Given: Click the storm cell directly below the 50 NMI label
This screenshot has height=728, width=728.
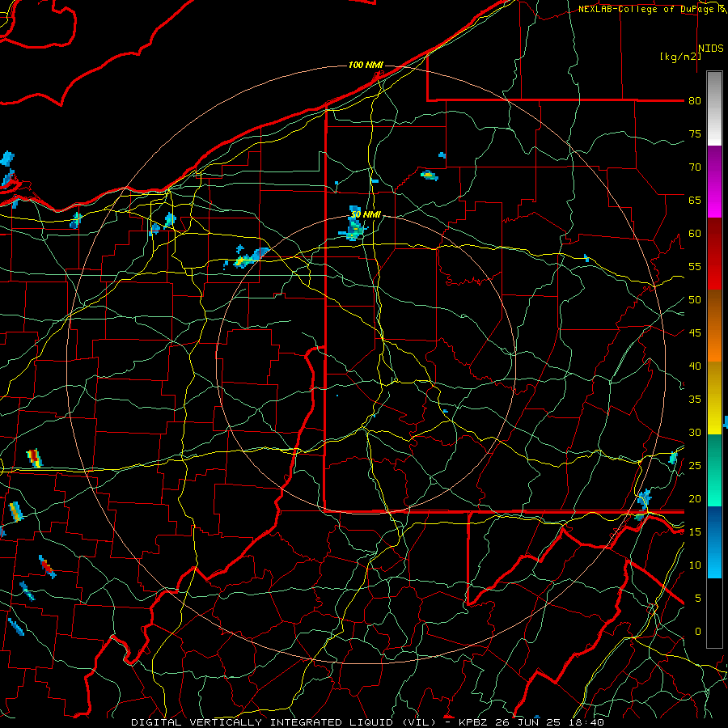Looking at the screenshot, I should [x=355, y=230].
